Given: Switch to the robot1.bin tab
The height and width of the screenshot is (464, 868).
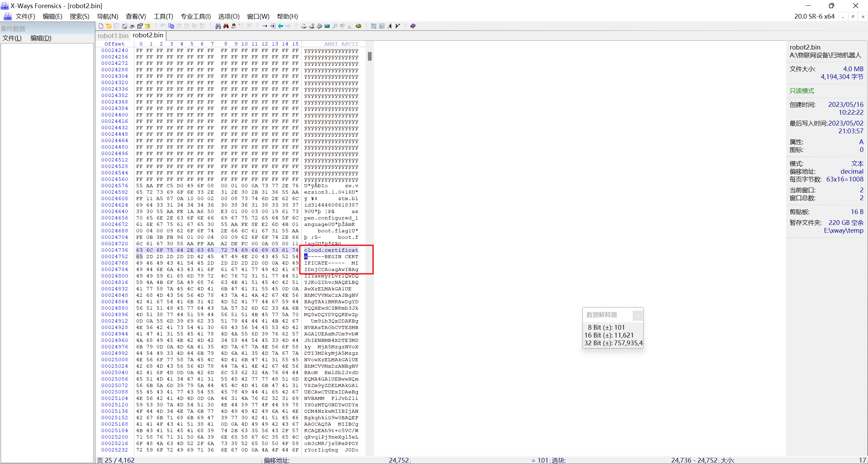Looking at the screenshot, I should coord(113,36).
